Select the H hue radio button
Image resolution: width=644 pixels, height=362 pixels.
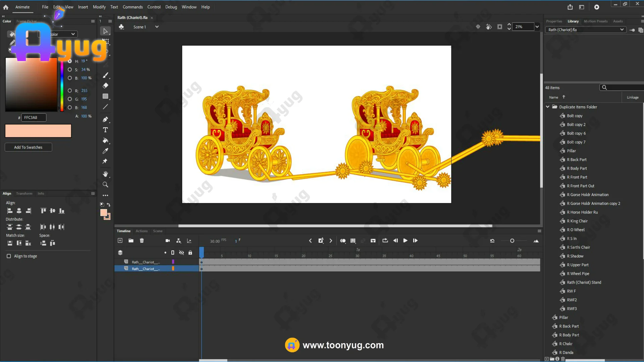[x=70, y=61]
